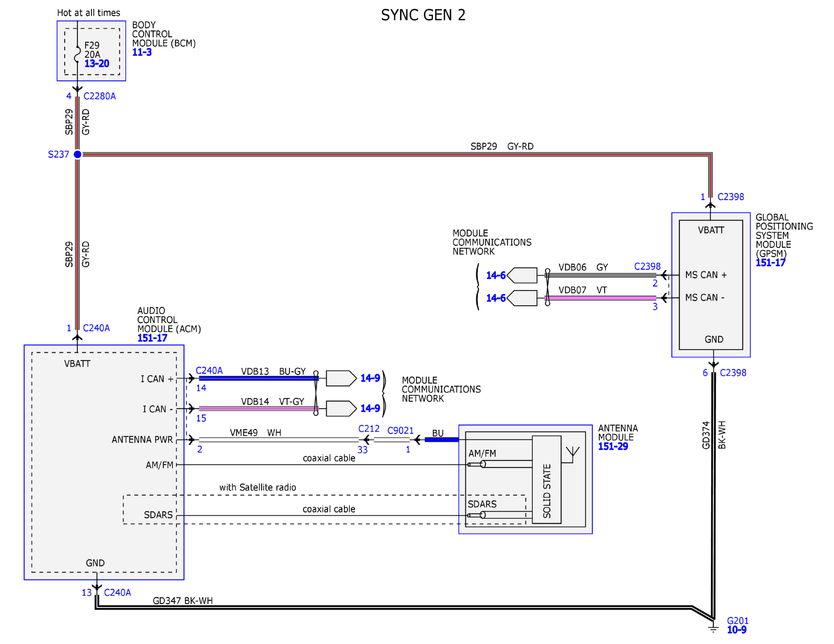Click the blue S237 splice dot
Viewport: 834px width, 644px height.
tap(78, 155)
